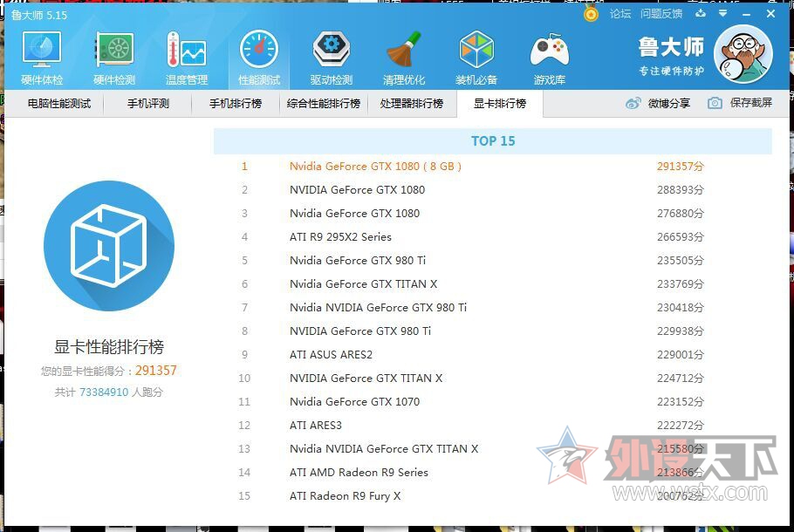
Task: Open the 论坛 forum link
Action: click(x=620, y=14)
